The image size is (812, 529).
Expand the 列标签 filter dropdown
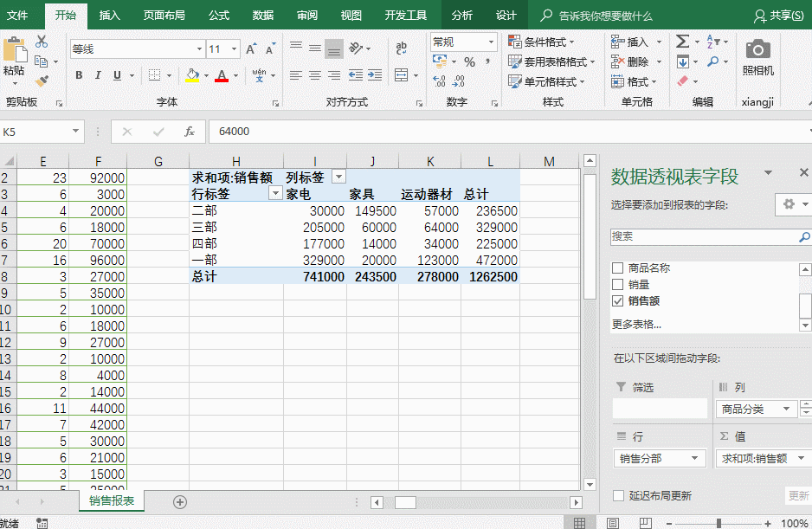tap(338, 177)
